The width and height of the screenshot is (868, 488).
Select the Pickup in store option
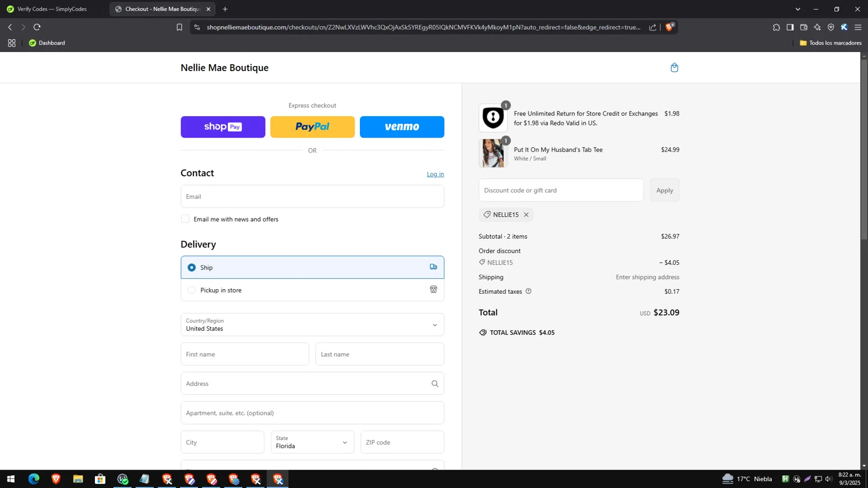(312, 290)
